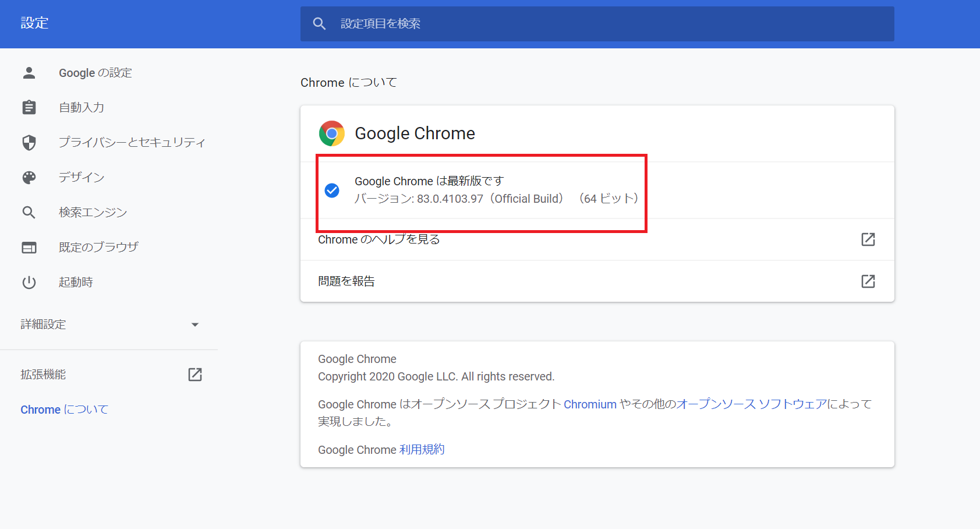This screenshot has height=529, width=980.
Task: Expand the 詳細設定 dropdown arrow
Action: (195, 325)
